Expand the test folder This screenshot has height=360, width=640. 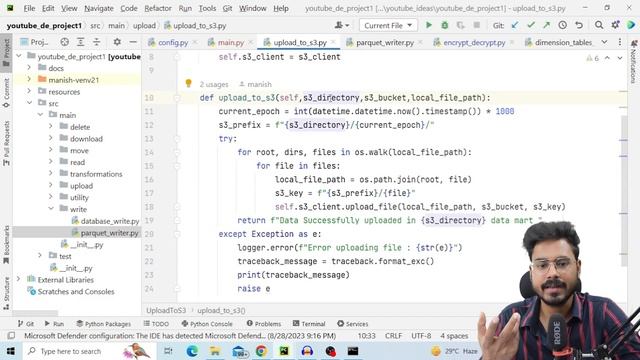point(40,256)
